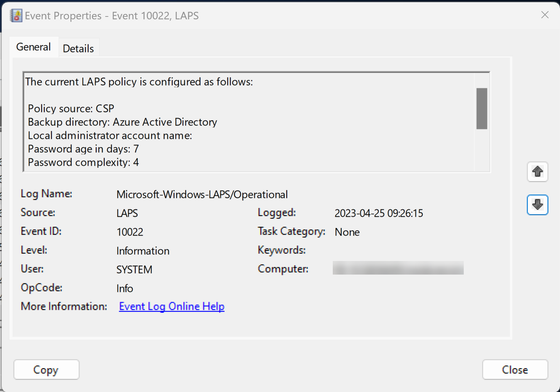Click the Event ID value 10022
The image size is (560, 392).
click(130, 232)
